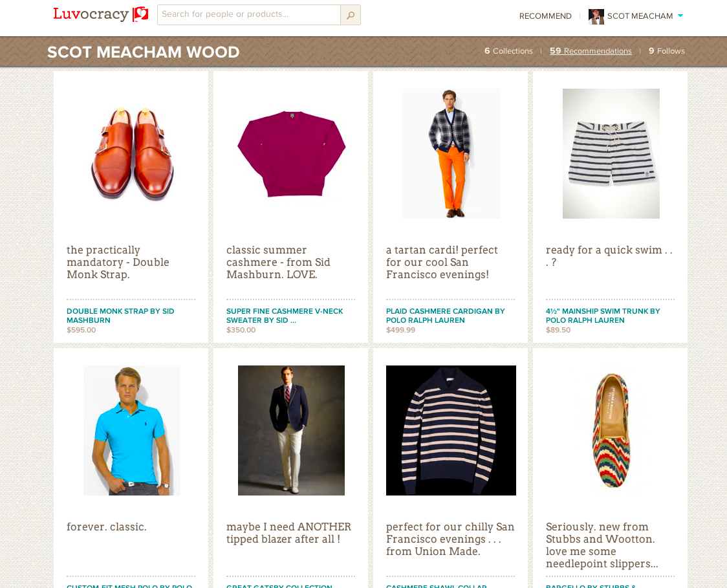
Task: Switch to the 9 Follows tab
Action: coord(667,51)
